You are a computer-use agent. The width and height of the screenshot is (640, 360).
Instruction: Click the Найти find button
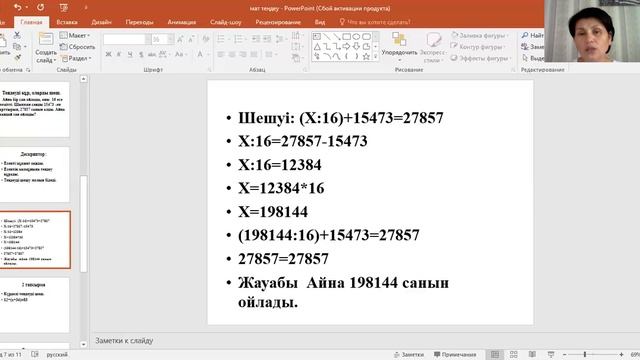[x=532, y=36]
